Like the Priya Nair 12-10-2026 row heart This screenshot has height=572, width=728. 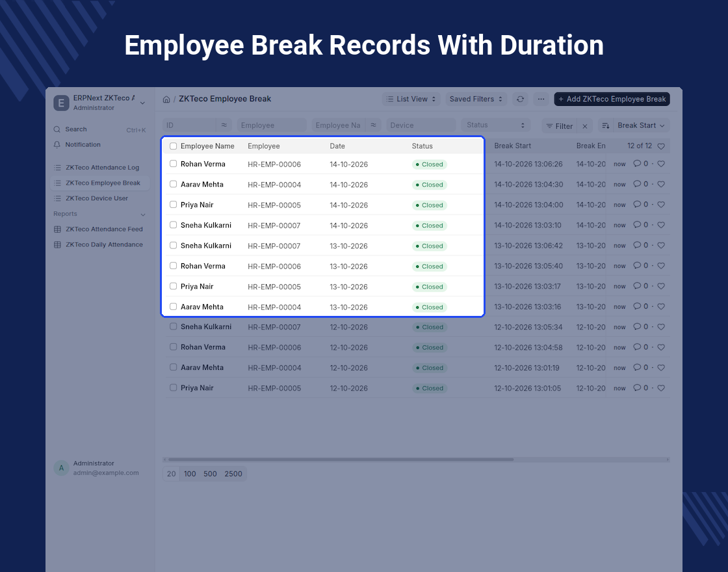tap(661, 388)
